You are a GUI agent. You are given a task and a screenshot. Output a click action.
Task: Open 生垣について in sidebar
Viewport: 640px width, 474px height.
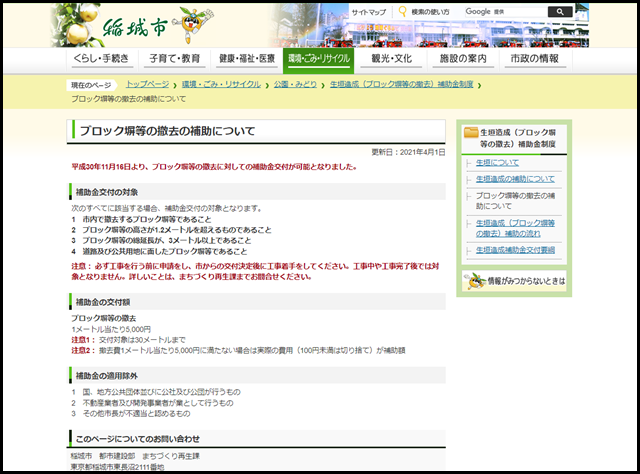click(497, 161)
